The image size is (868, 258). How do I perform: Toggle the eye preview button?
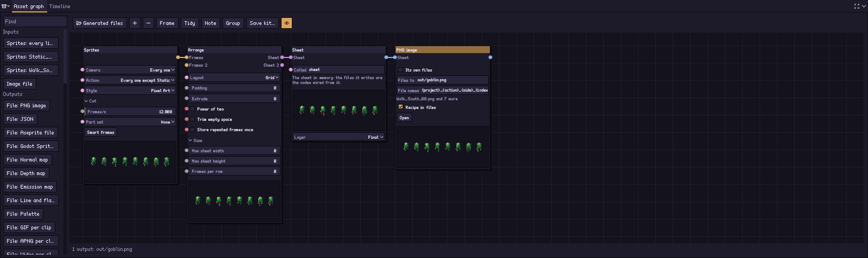[287, 23]
